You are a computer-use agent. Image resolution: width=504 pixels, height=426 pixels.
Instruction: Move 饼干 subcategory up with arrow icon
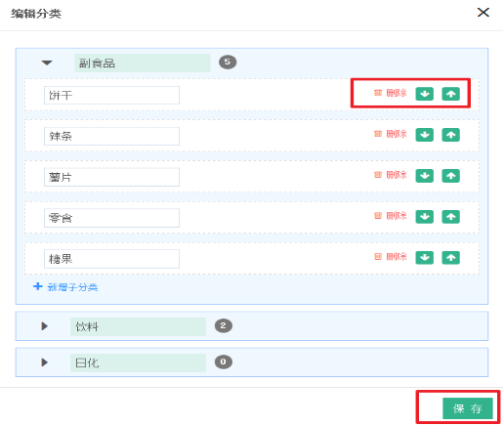coord(450,94)
